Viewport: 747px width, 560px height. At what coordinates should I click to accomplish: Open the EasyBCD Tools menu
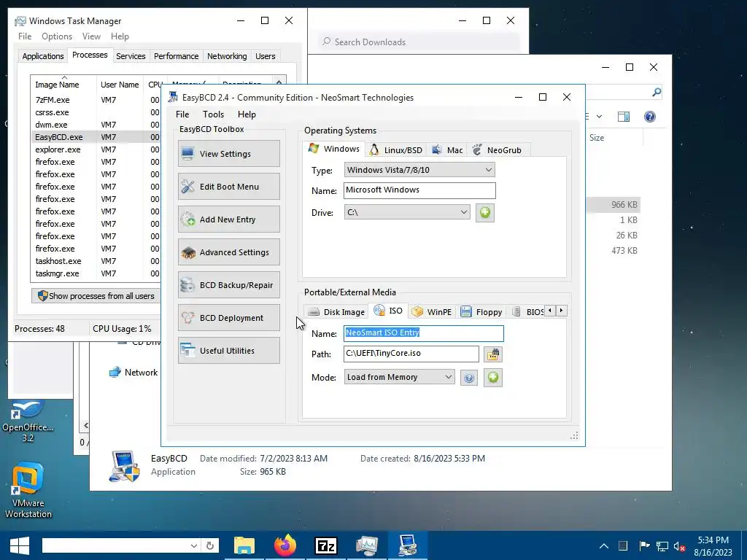point(214,114)
